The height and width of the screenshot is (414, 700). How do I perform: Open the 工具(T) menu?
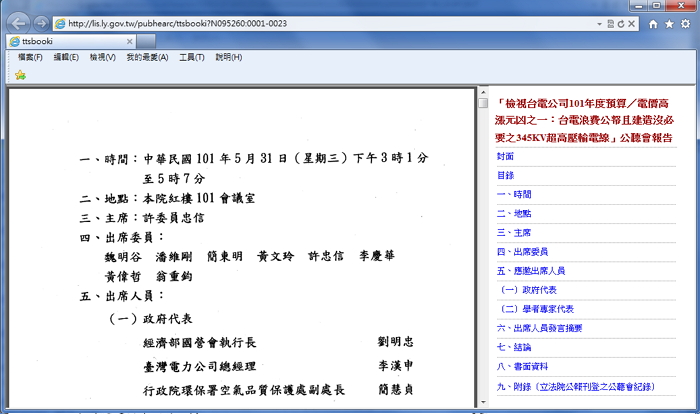(192, 58)
